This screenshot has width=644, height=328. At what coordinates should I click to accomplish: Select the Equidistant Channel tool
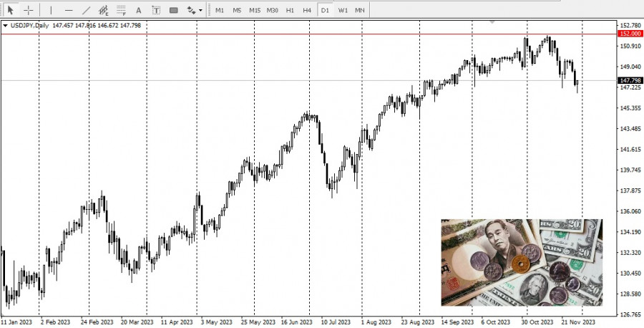tap(104, 10)
